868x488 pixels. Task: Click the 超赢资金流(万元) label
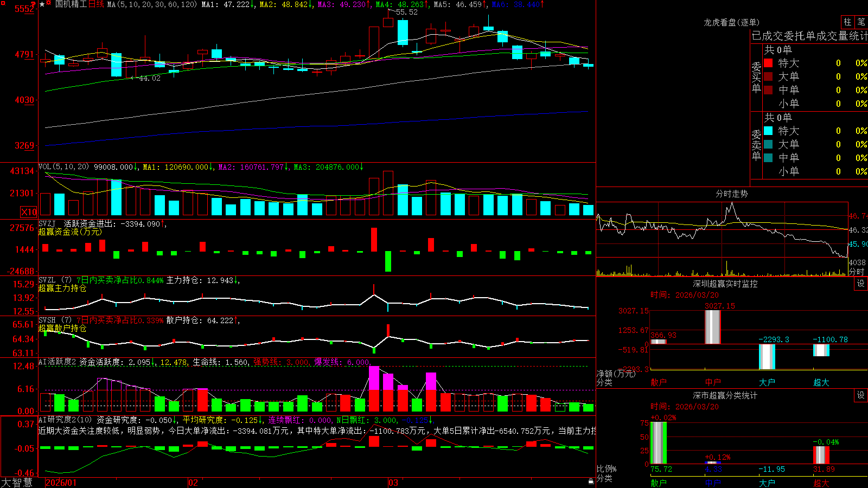click(70, 232)
